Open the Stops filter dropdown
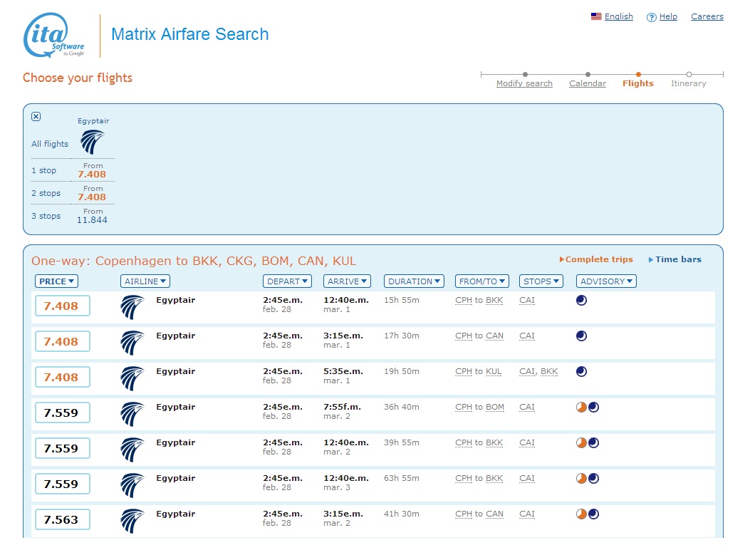 click(x=541, y=281)
